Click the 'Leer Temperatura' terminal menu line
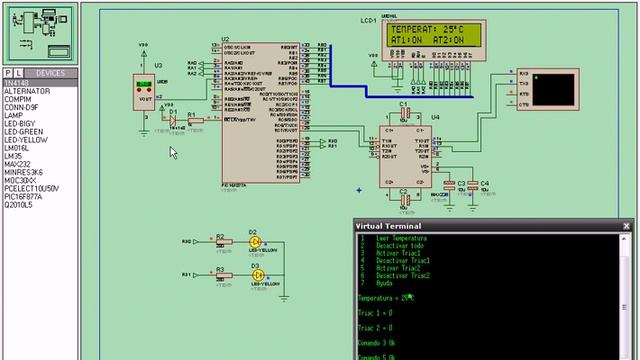 401,238
